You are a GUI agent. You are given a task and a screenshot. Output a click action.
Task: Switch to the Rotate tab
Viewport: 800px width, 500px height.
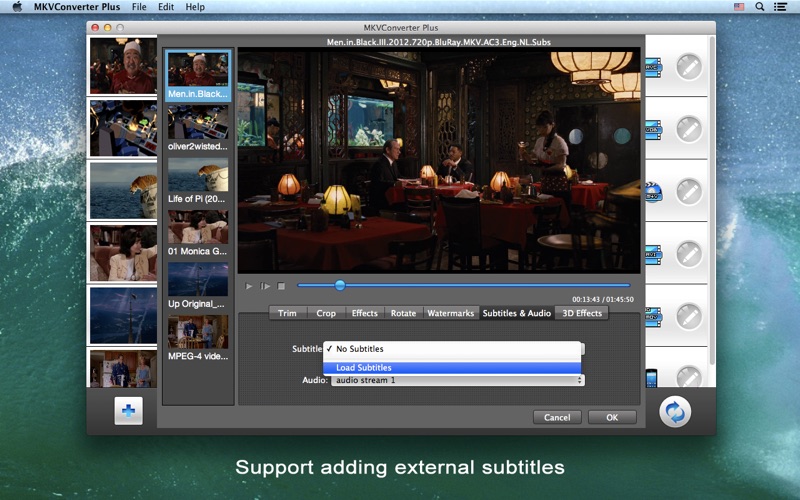[x=403, y=313]
